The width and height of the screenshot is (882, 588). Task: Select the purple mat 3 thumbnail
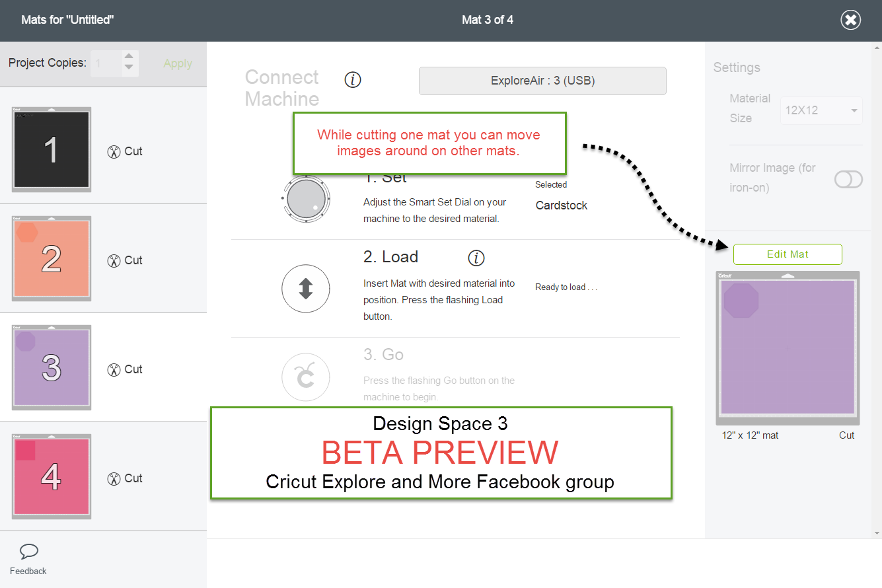51,367
